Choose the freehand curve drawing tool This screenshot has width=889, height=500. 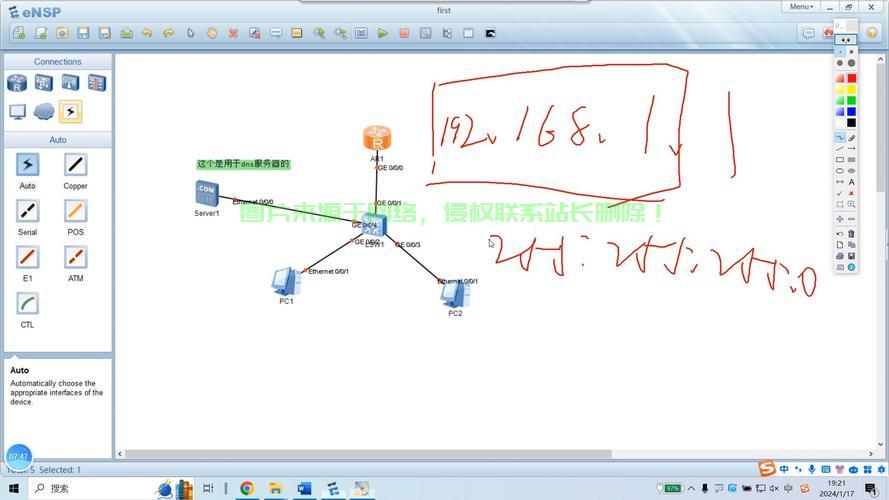pos(840,138)
